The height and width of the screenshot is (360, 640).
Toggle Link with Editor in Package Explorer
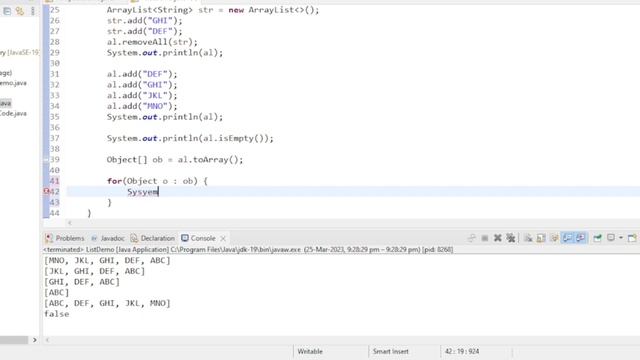coord(20,11)
